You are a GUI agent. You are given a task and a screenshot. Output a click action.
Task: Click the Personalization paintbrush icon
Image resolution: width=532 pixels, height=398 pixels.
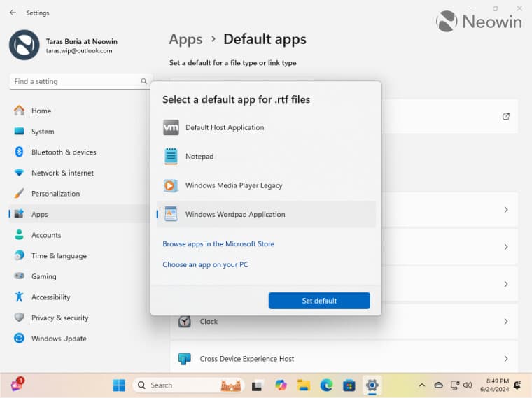(x=20, y=193)
